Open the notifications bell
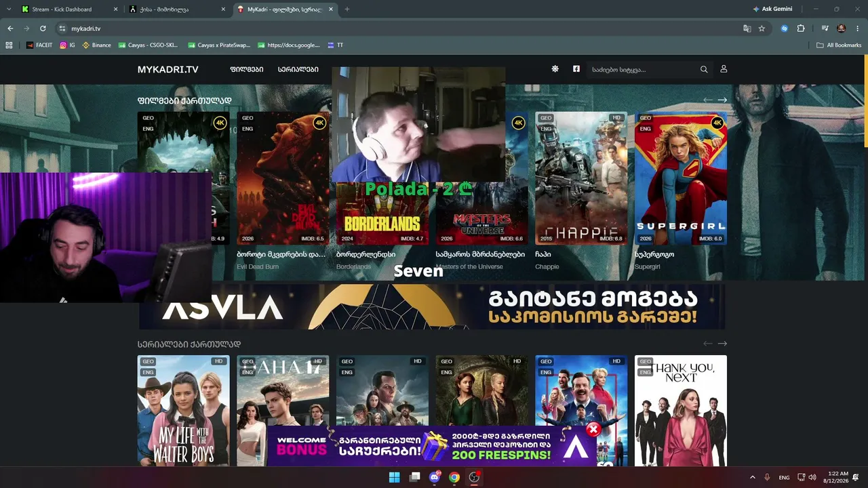 point(856,477)
